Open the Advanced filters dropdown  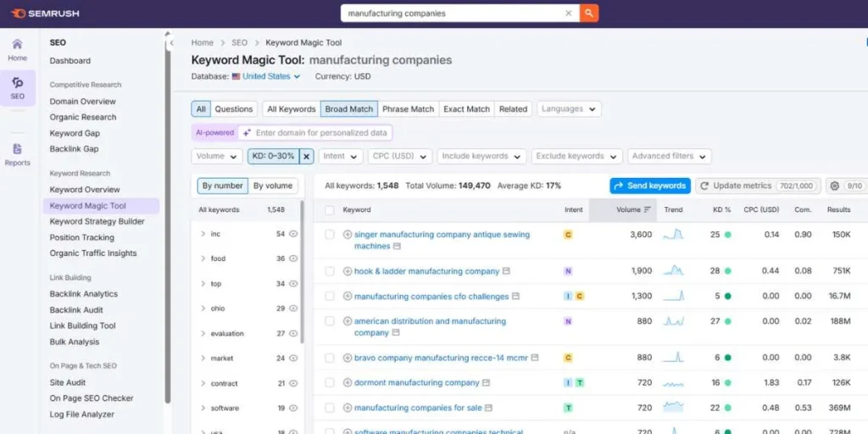(x=670, y=157)
